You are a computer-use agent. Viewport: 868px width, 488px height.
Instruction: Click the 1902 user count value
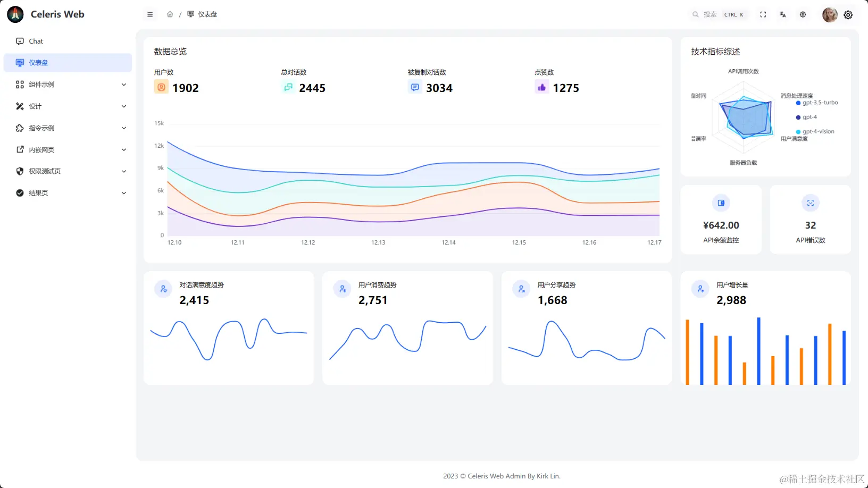[186, 88]
